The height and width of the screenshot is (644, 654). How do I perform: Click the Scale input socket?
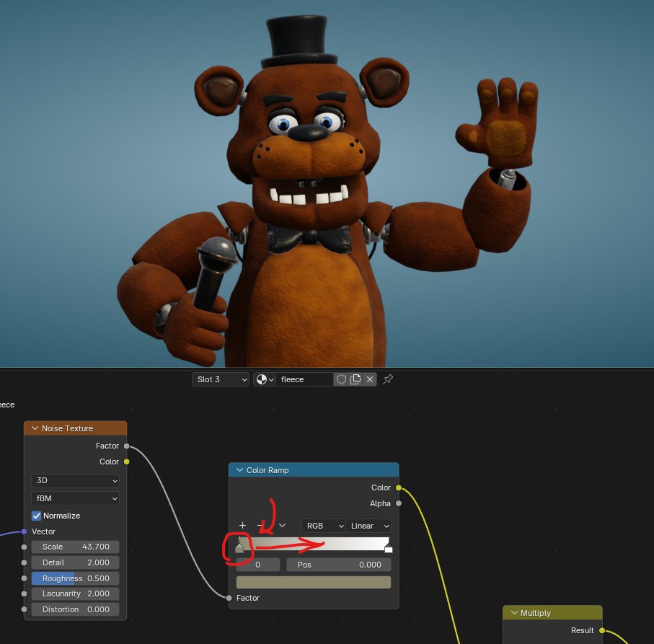[25, 547]
